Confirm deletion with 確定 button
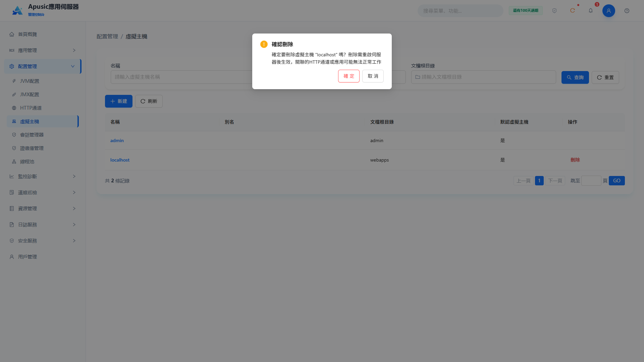Screen dimensions: 644x362 coord(349,76)
